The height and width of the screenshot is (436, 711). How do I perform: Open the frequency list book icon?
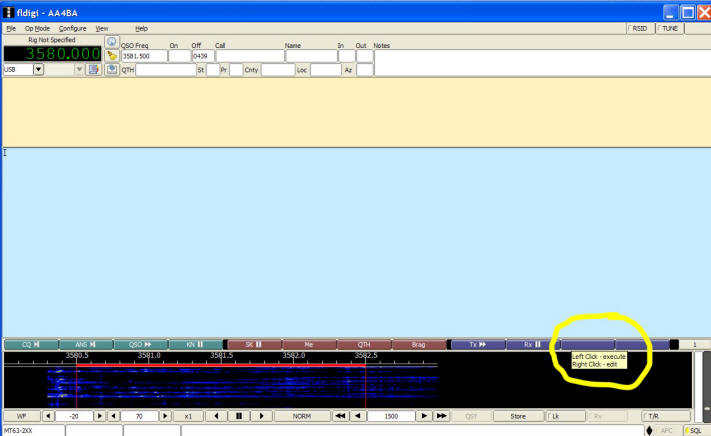(94, 70)
